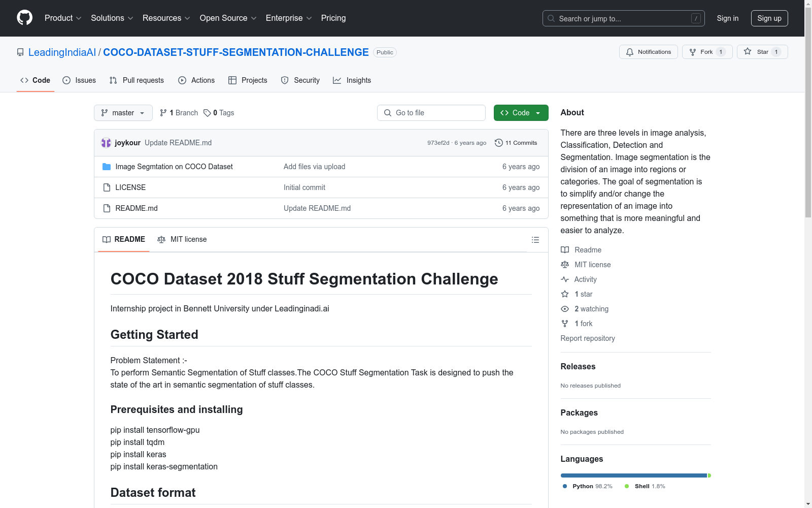812x508 pixels.
Task: Click the star icon beside 1 star
Action: coord(565,294)
